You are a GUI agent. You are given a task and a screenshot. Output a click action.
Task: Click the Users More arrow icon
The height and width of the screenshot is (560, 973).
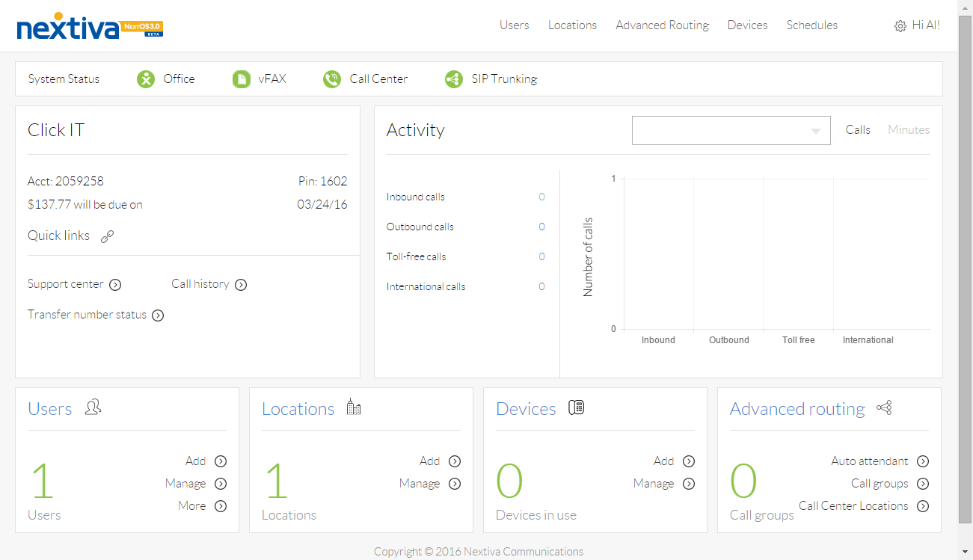[221, 506]
